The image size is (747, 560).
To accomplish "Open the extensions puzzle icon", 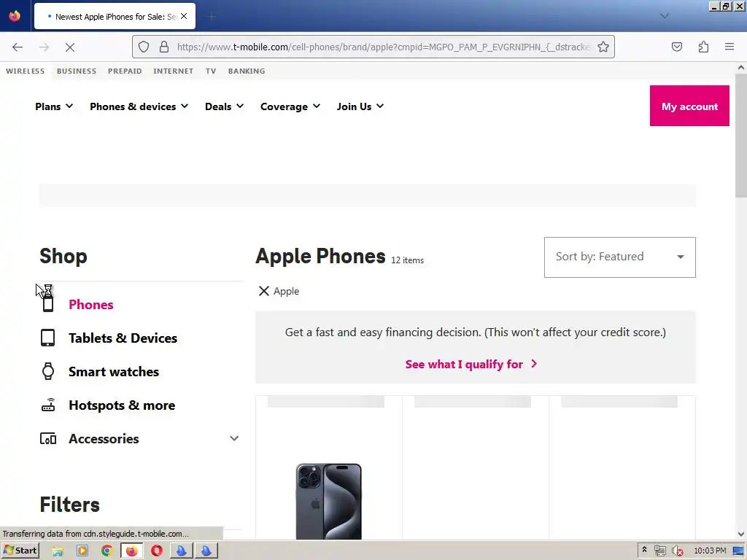I will coord(703,47).
